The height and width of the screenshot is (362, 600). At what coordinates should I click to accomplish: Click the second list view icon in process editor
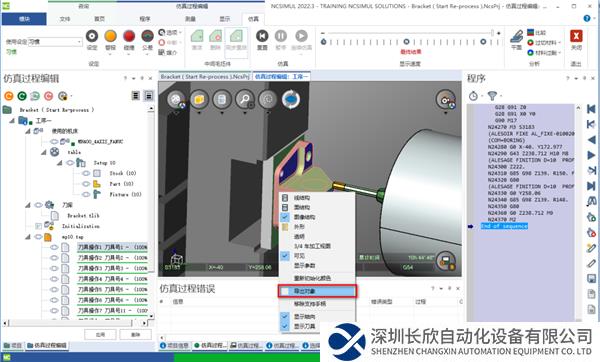[149, 96]
